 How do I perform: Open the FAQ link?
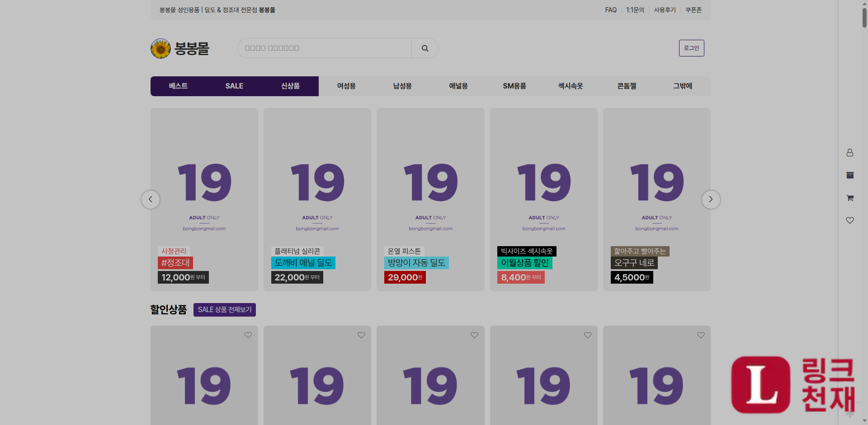tap(611, 10)
